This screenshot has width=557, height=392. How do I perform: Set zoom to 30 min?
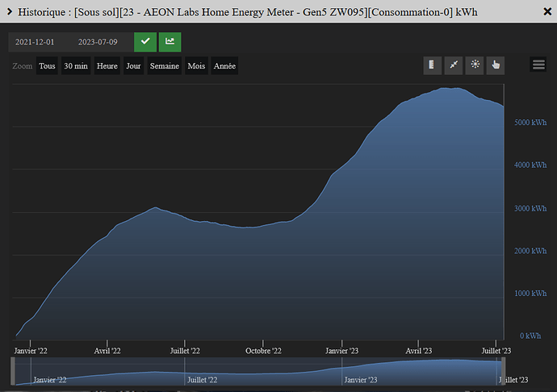tap(76, 66)
